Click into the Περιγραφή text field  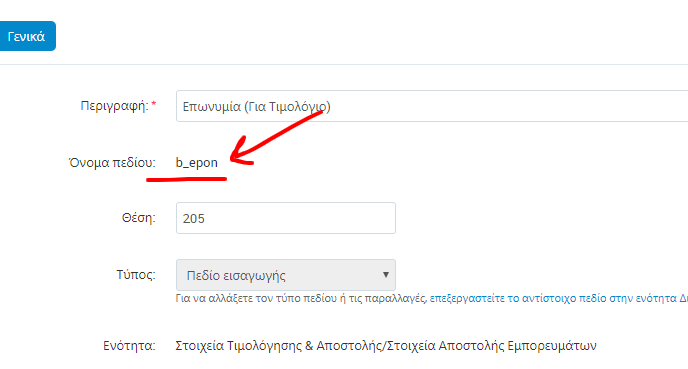pos(432,106)
